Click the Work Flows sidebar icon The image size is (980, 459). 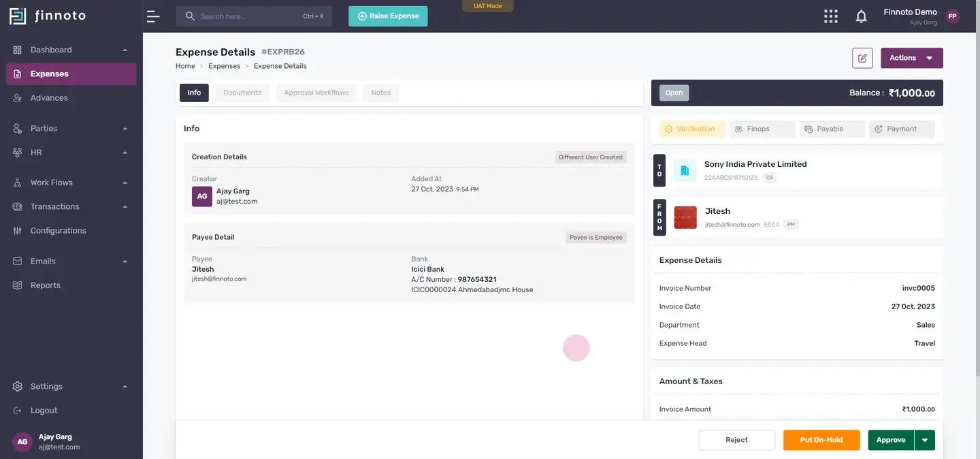coord(18,183)
